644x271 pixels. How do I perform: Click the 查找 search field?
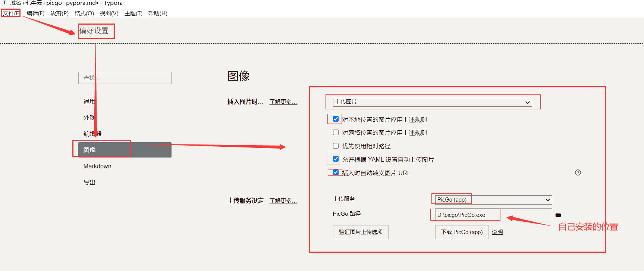click(x=125, y=78)
